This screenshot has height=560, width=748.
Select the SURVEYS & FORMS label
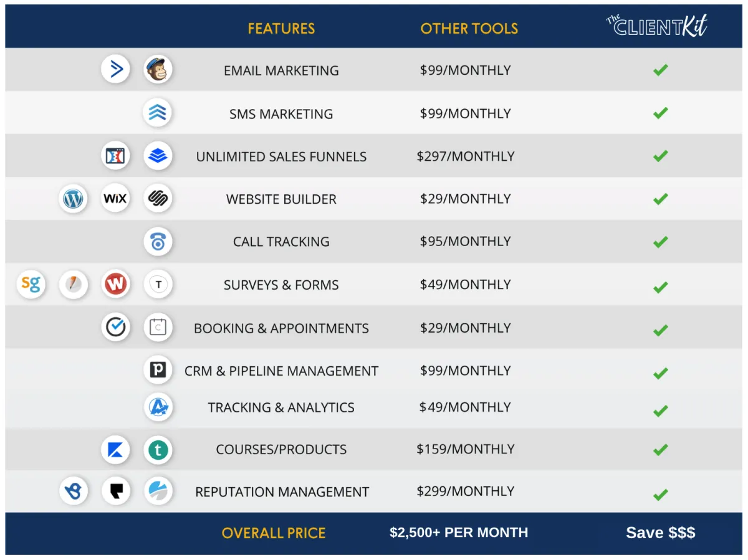pos(281,285)
